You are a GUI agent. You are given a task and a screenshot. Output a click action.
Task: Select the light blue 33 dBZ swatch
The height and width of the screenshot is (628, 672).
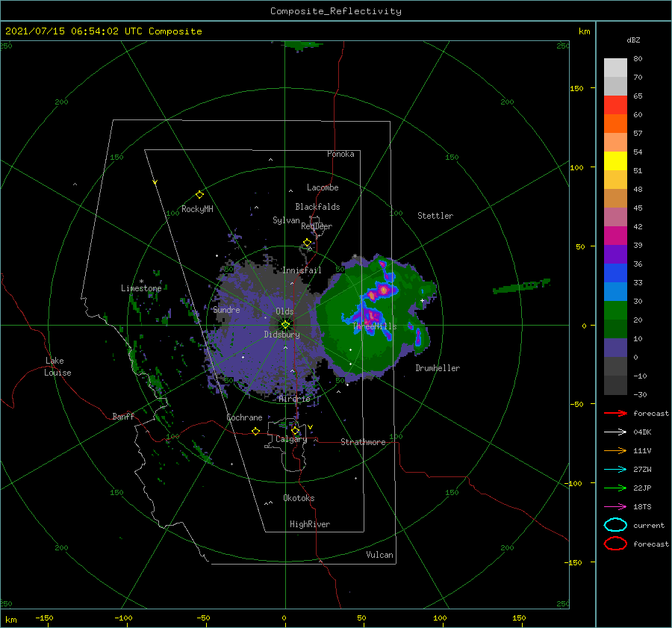(615, 291)
